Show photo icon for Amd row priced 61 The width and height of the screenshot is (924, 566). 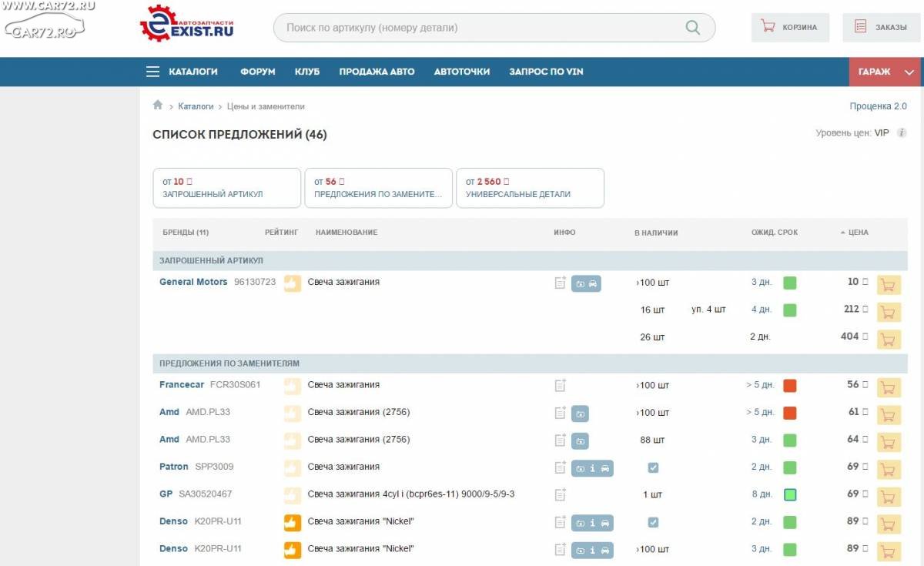tap(580, 414)
